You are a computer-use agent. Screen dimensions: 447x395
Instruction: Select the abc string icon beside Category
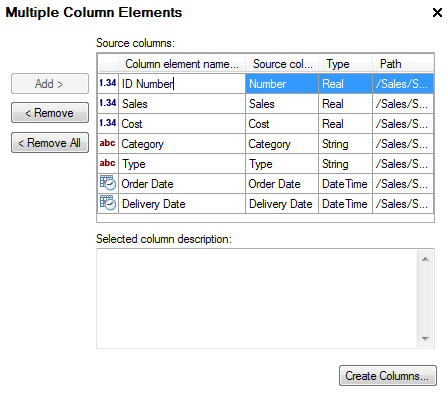(x=107, y=143)
